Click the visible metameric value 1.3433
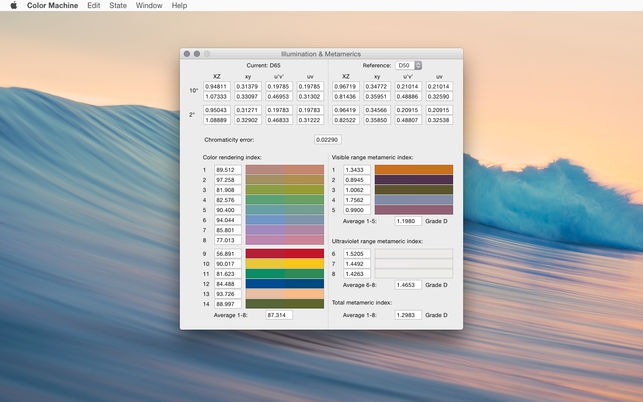The height and width of the screenshot is (402, 643). [x=357, y=170]
